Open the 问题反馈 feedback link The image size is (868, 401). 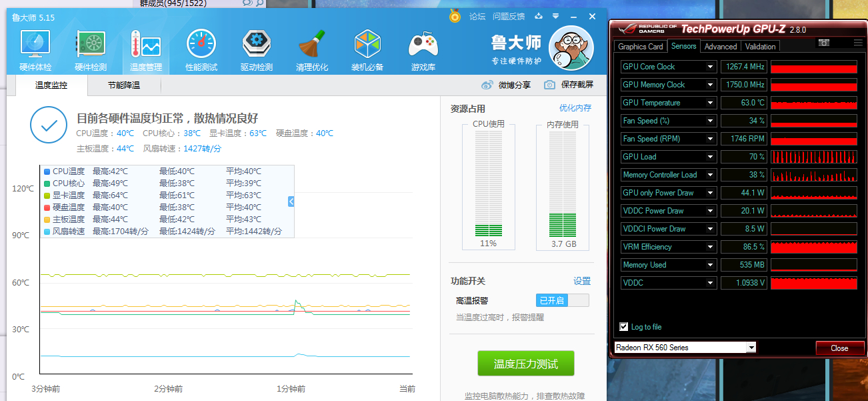click(509, 17)
